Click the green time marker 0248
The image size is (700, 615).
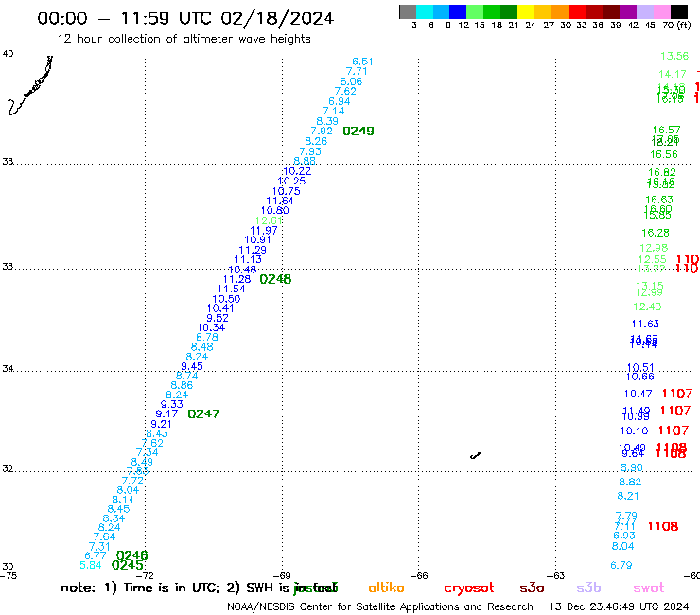(275, 279)
